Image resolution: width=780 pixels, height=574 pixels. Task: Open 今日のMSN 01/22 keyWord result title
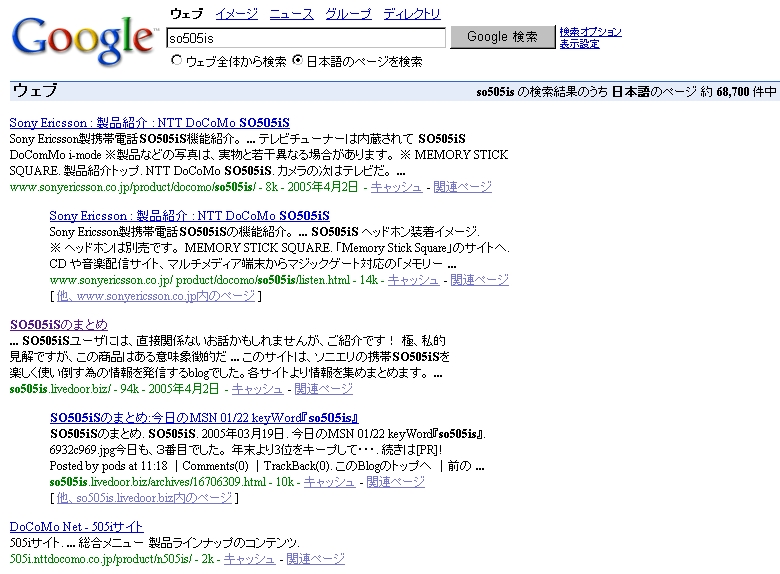pos(204,418)
